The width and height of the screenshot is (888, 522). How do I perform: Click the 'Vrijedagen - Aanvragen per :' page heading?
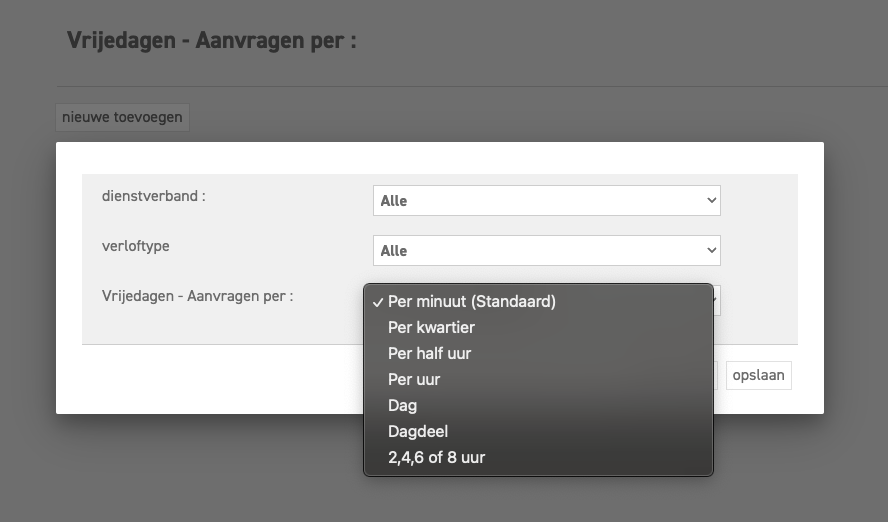coord(211,41)
